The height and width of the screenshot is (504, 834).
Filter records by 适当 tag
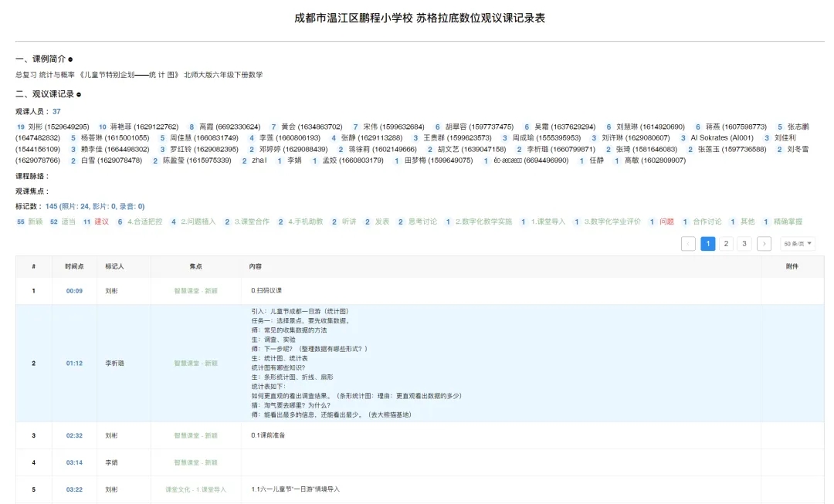click(68, 222)
